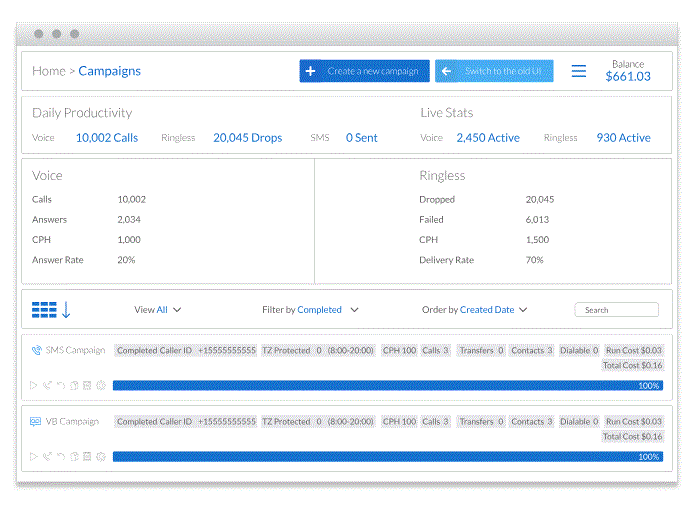Click SMS Campaign Dialable 0 tag
The height and width of the screenshot is (508, 698).
click(579, 351)
